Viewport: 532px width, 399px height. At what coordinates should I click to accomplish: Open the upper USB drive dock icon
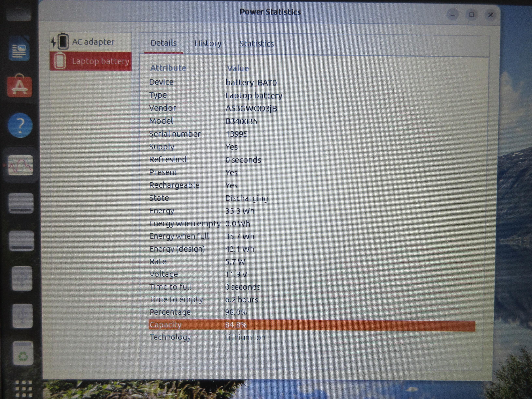(x=22, y=279)
